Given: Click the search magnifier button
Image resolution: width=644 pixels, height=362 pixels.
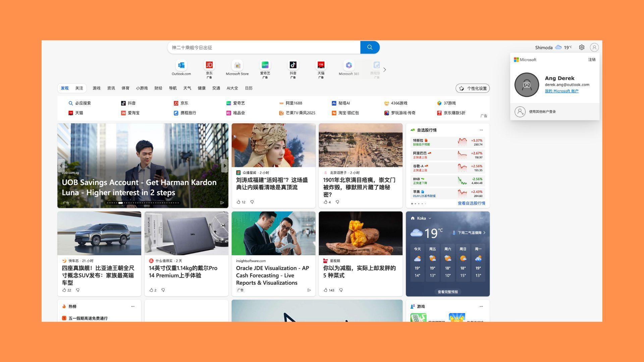Looking at the screenshot, I should 370,47.
